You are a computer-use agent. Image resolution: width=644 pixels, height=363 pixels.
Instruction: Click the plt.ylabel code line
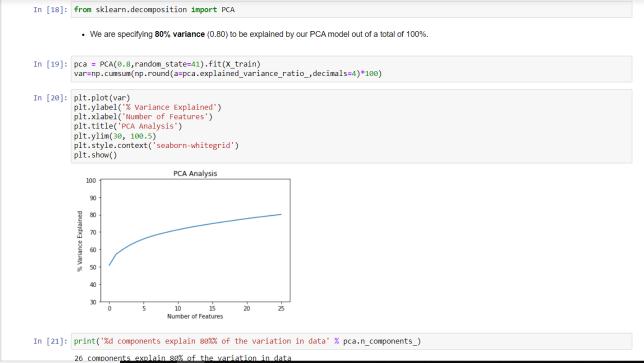(147, 107)
